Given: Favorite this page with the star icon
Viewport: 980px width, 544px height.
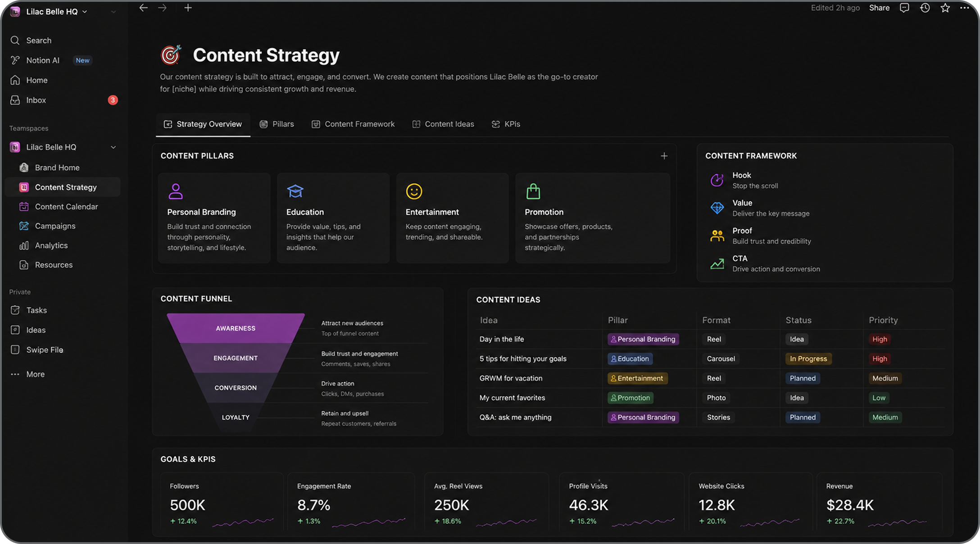Looking at the screenshot, I should pyautogui.click(x=945, y=8).
